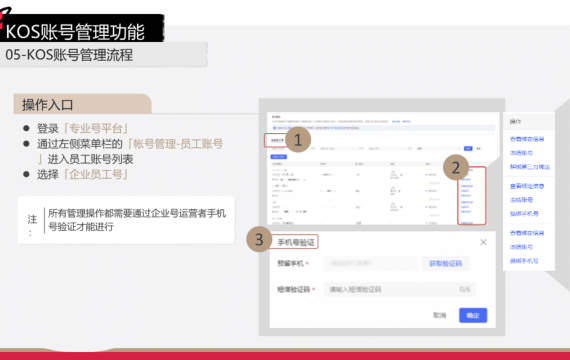The width and height of the screenshot is (570, 360).
Task: Focus the 预留手机 input field
Action: click(x=370, y=263)
